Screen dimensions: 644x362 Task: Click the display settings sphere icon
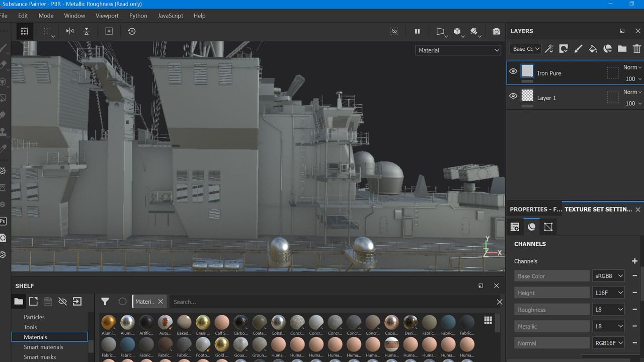coord(531,227)
